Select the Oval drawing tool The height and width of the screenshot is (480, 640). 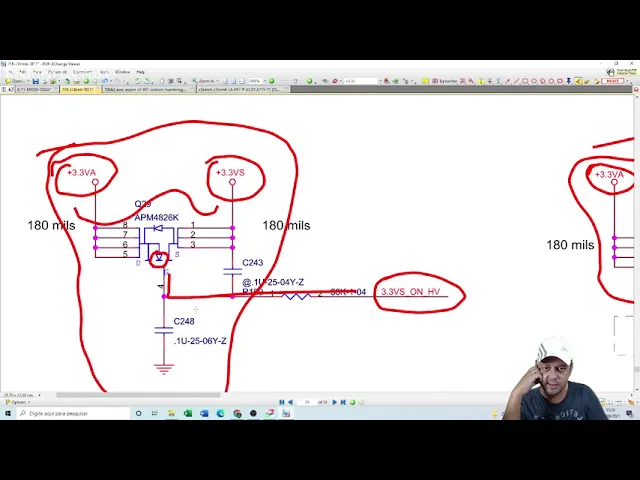(x=534, y=81)
